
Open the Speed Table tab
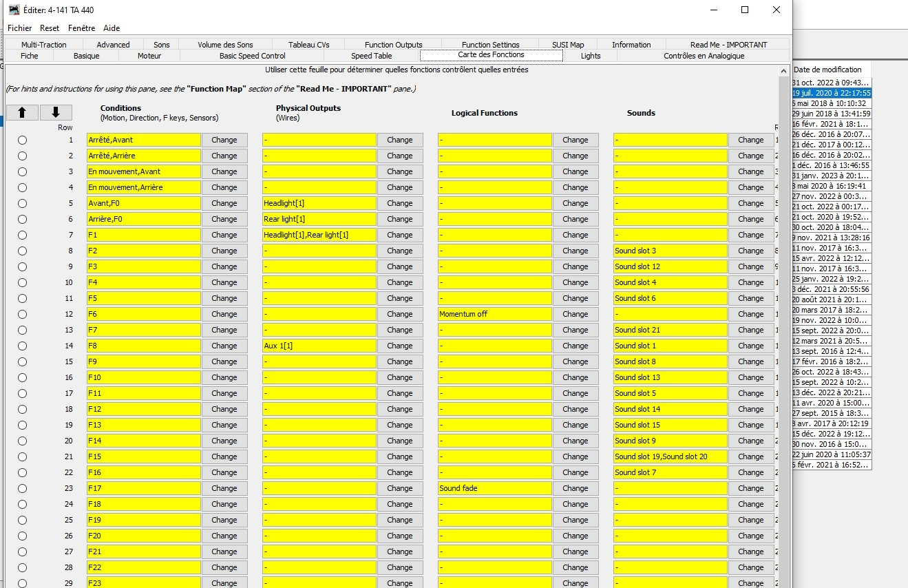371,56
